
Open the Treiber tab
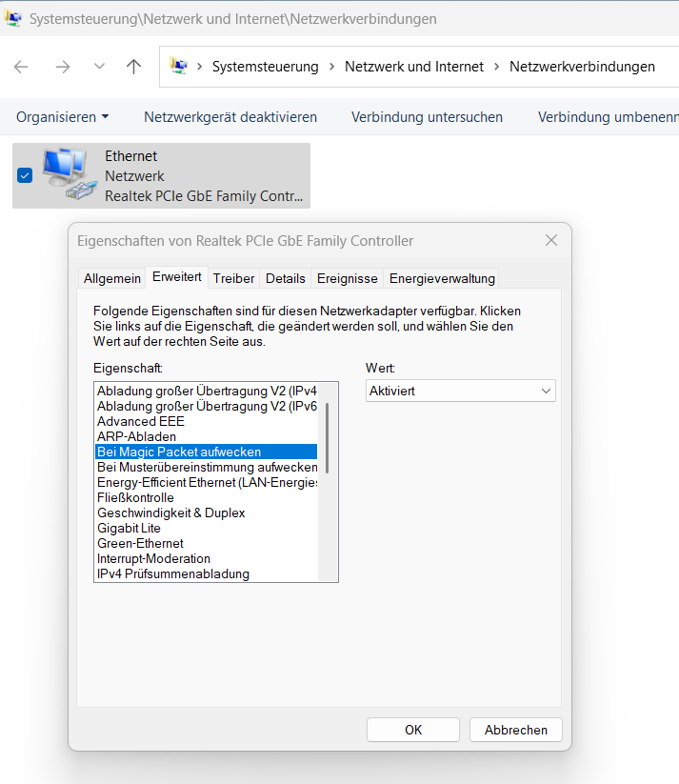pos(233,278)
